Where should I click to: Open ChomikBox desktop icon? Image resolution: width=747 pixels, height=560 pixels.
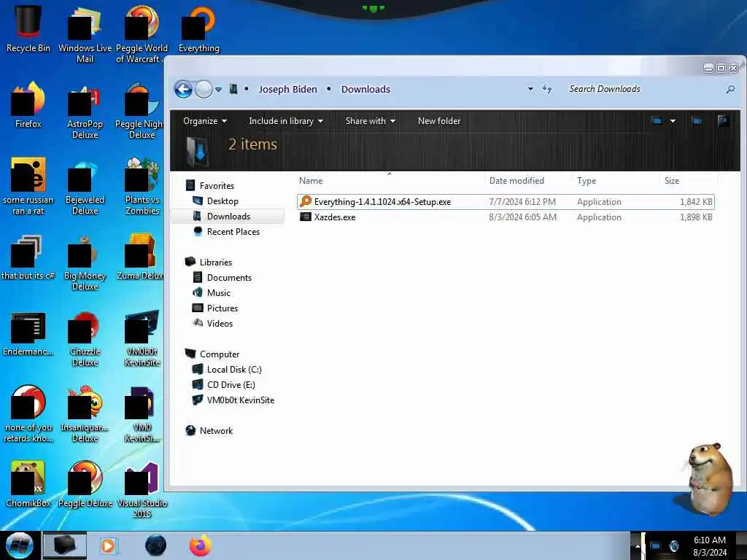28,483
